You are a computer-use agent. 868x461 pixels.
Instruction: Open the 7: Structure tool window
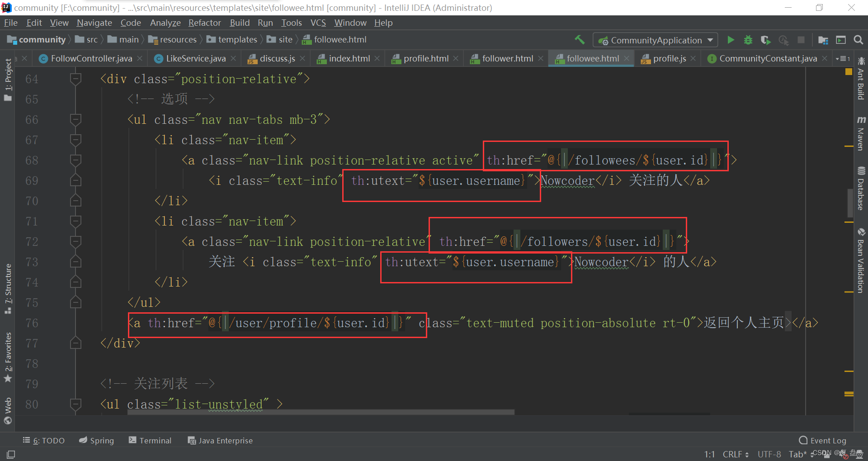[x=8, y=288]
